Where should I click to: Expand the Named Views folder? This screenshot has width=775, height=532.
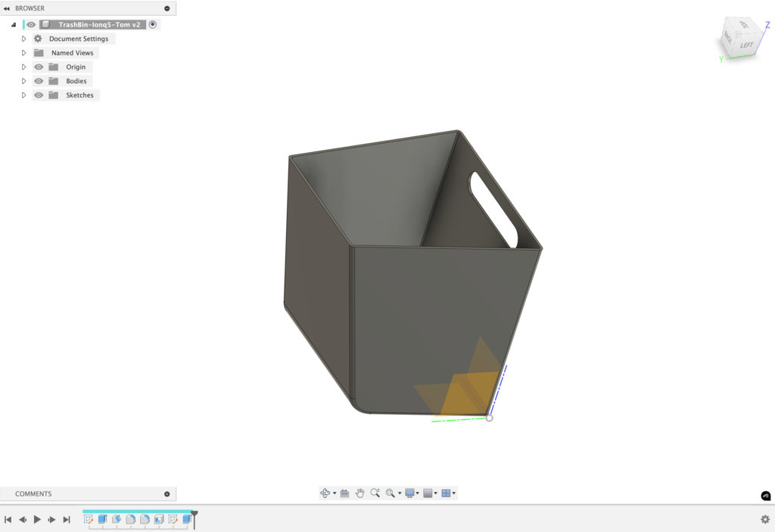point(23,53)
